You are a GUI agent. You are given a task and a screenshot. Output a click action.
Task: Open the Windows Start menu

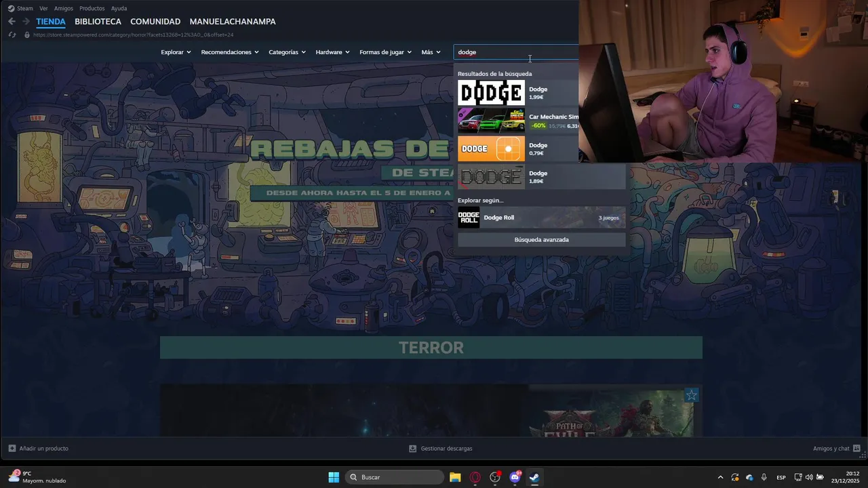coord(334,477)
